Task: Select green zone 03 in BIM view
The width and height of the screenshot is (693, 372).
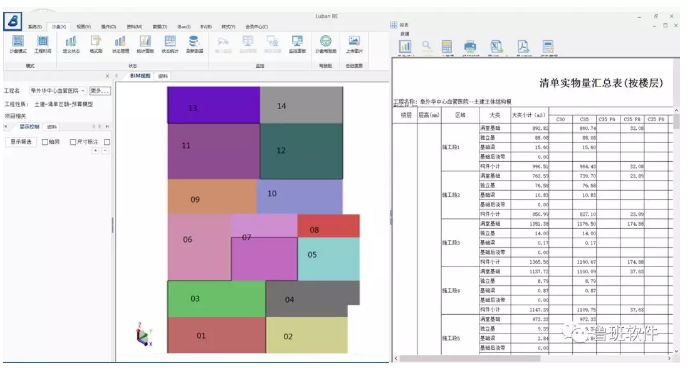Action: tap(217, 299)
